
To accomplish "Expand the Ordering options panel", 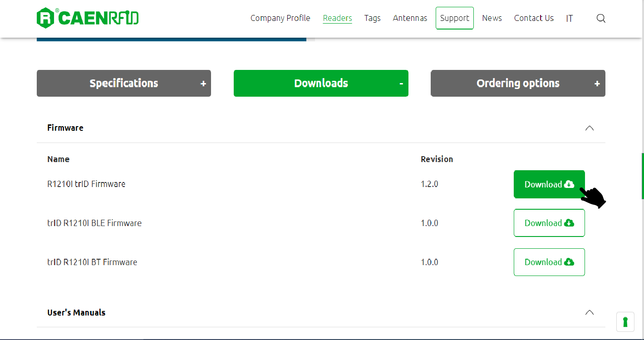I will click(517, 83).
